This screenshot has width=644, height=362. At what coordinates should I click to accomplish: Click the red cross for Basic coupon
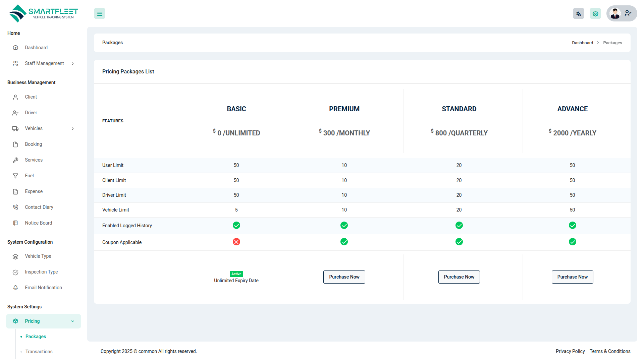[236, 242]
